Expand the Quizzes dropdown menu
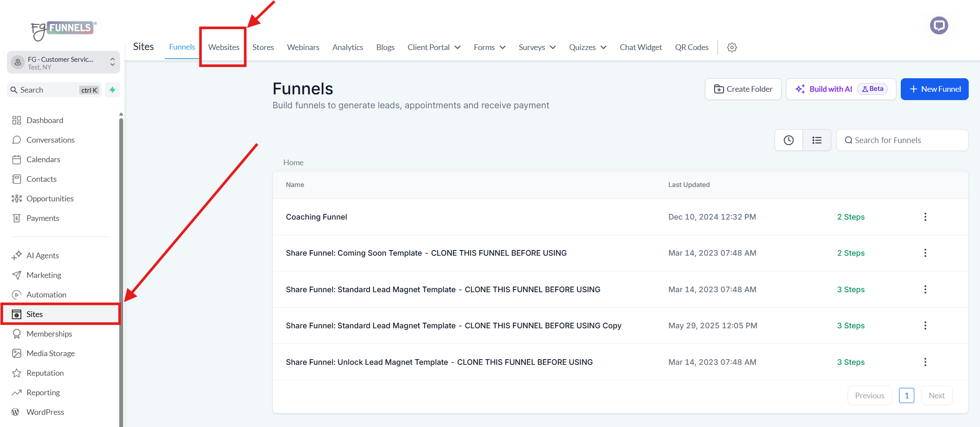This screenshot has width=980, height=427. click(x=587, y=47)
